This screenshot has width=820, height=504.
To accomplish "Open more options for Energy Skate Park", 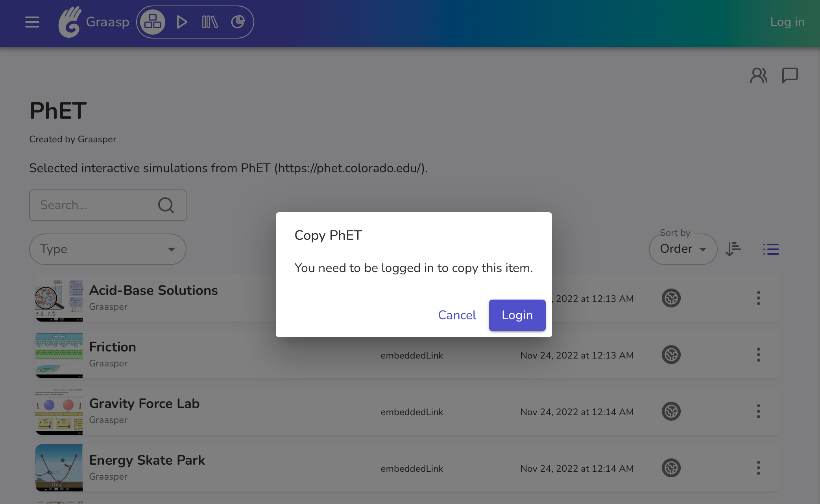I will click(758, 468).
